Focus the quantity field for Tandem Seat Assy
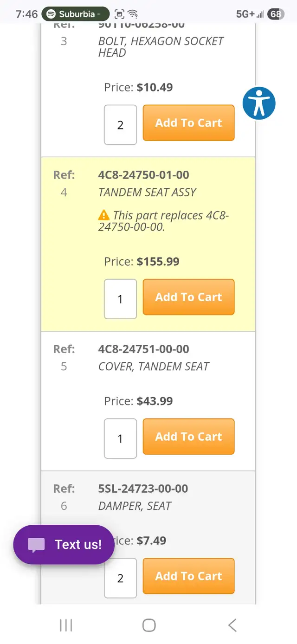The height and width of the screenshot is (644, 297). click(x=120, y=299)
